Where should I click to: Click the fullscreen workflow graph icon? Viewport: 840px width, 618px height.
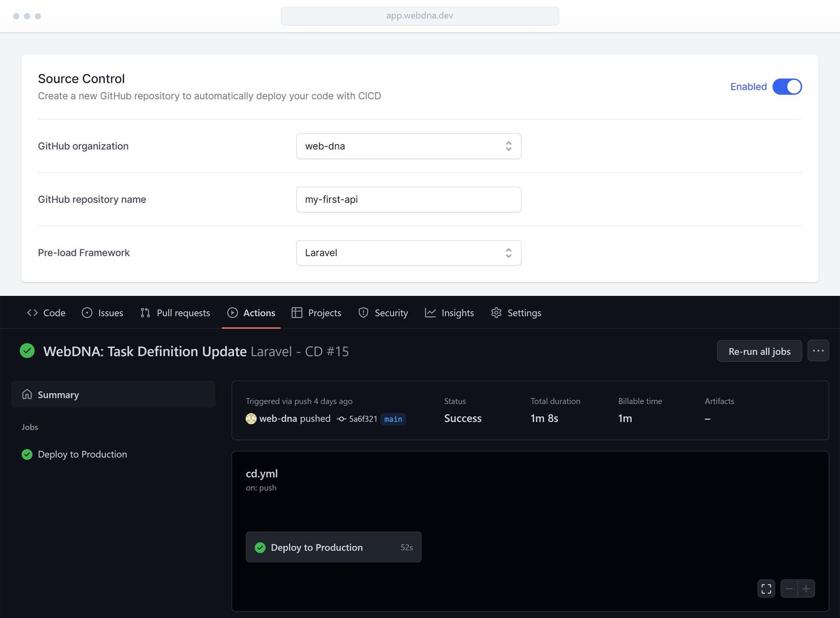[x=766, y=589]
